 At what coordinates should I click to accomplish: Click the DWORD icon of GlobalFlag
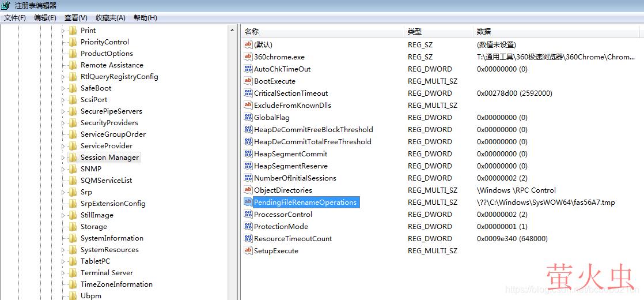click(248, 117)
